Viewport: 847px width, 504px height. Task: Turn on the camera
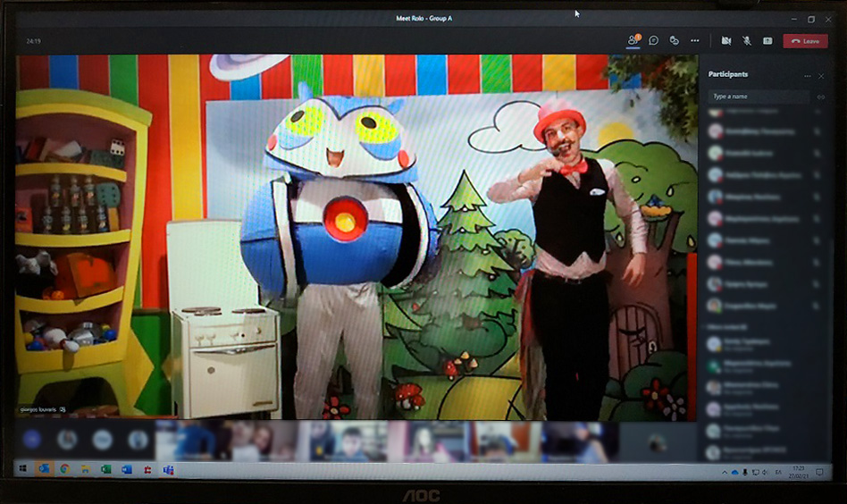(x=726, y=40)
